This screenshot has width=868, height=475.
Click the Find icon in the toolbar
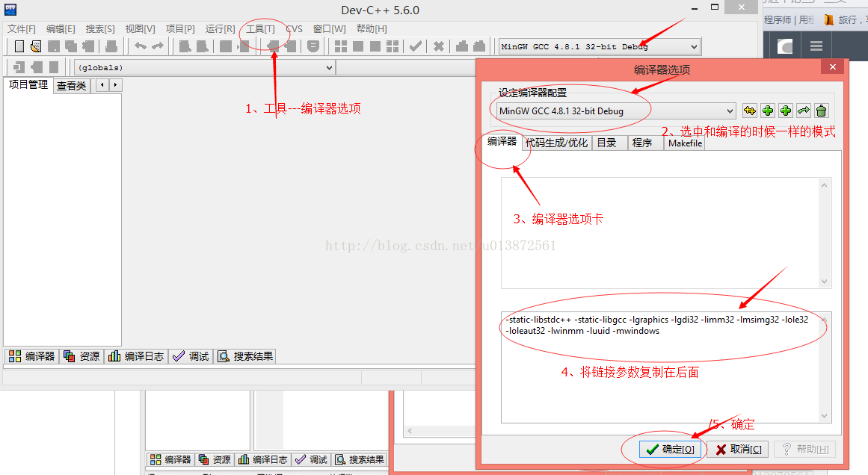click(185, 46)
